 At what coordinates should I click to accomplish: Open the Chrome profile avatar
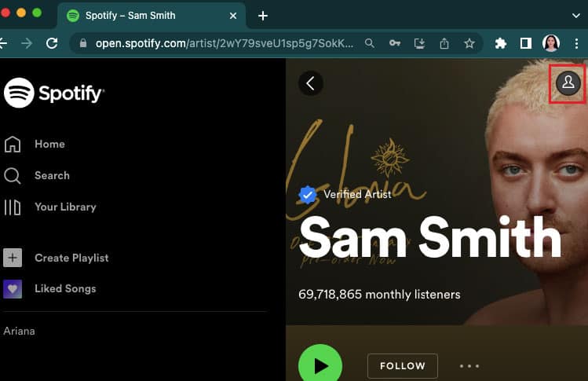pos(550,43)
